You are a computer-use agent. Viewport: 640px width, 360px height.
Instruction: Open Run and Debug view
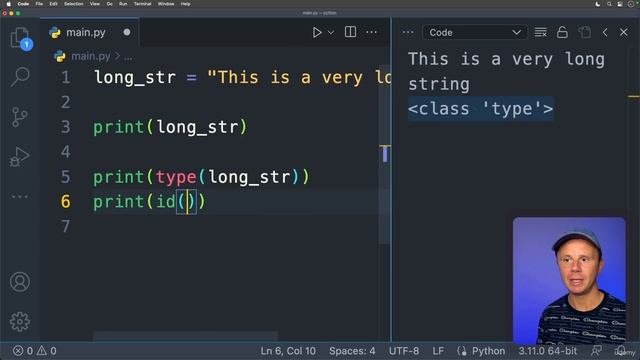click(20, 157)
